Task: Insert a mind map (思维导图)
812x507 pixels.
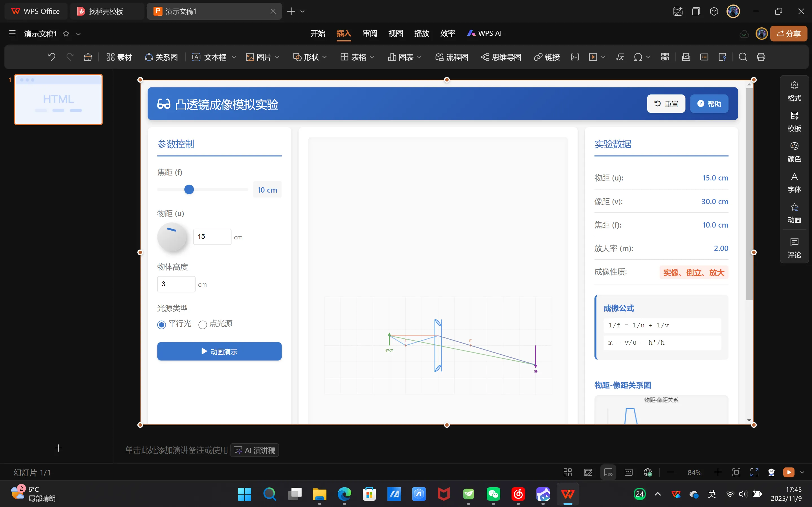Action: (501, 57)
